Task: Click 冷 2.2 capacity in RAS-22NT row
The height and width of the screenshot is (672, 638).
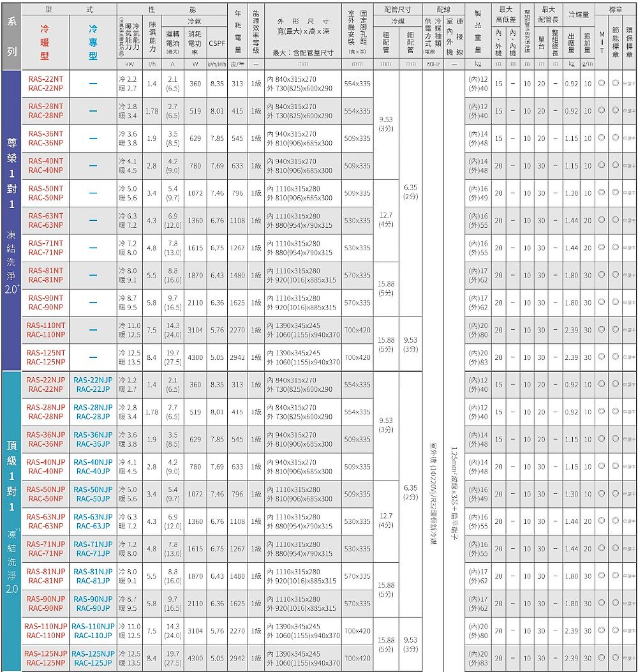Action: (128, 79)
